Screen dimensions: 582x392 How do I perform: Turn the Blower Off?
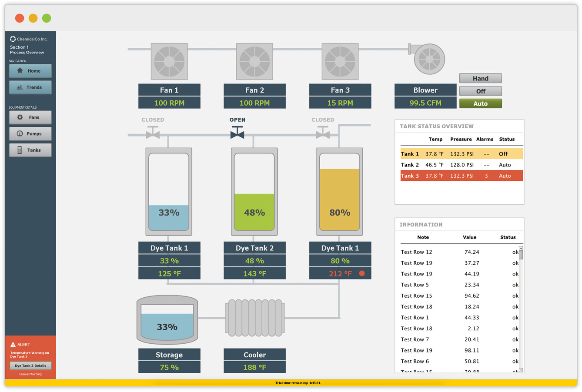pos(480,91)
